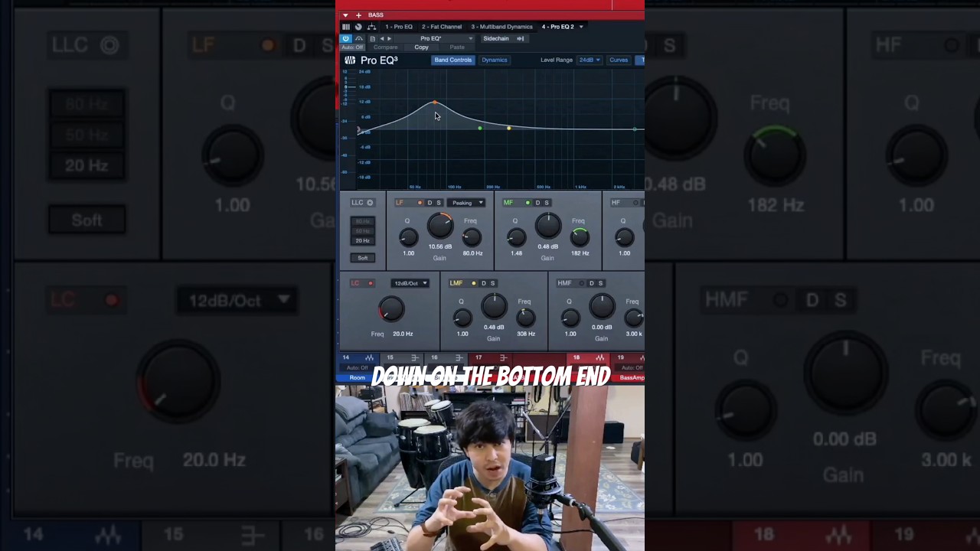Viewport: 980px width, 551px height.
Task: Solo the LMF band with S
Action: 492,283
